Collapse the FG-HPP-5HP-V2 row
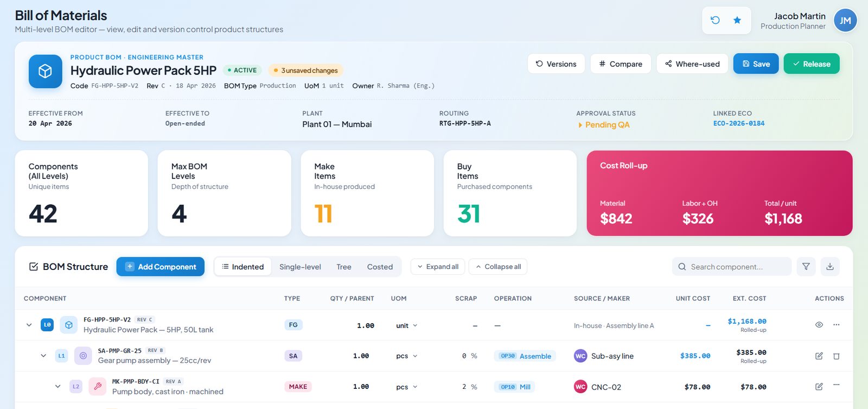 click(x=29, y=325)
